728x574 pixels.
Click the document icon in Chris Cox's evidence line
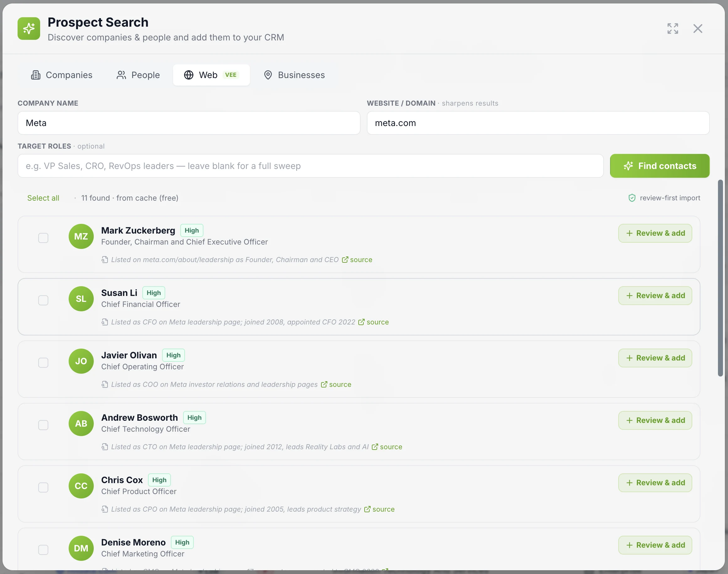pyautogui.click(x=105, y=509)
